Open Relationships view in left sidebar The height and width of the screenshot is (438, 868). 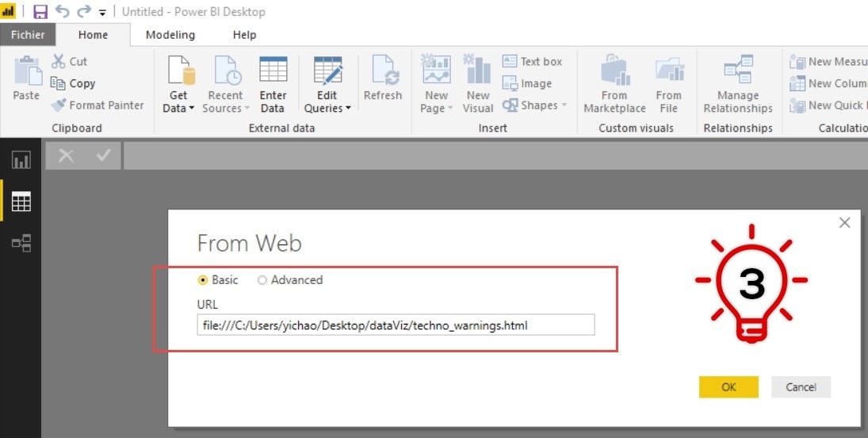pos(21,244)
